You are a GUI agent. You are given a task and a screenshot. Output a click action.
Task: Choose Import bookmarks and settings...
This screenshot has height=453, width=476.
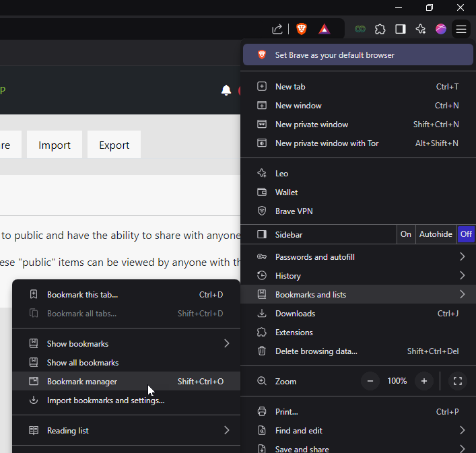(127, 400)
